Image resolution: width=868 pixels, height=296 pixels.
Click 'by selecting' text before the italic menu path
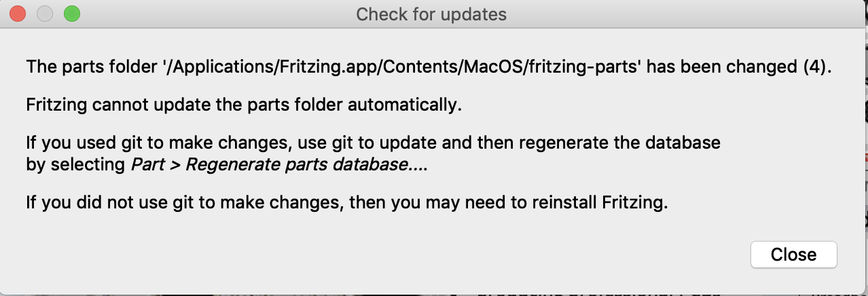point(76,164)
